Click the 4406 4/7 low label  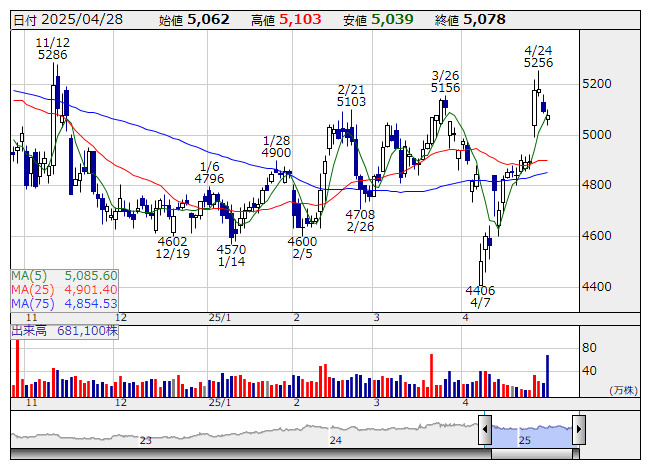click(x=480, y=296)
